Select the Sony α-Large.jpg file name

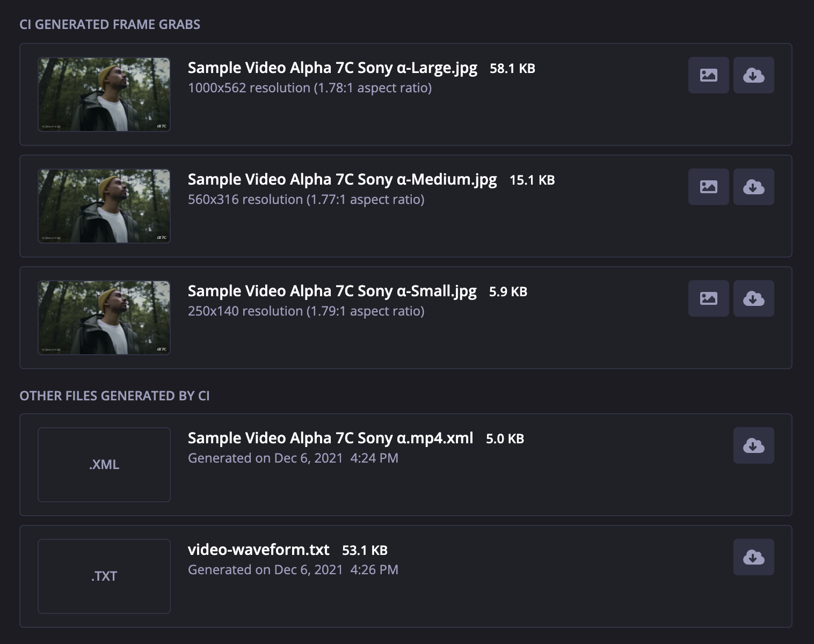coord(332,68)
